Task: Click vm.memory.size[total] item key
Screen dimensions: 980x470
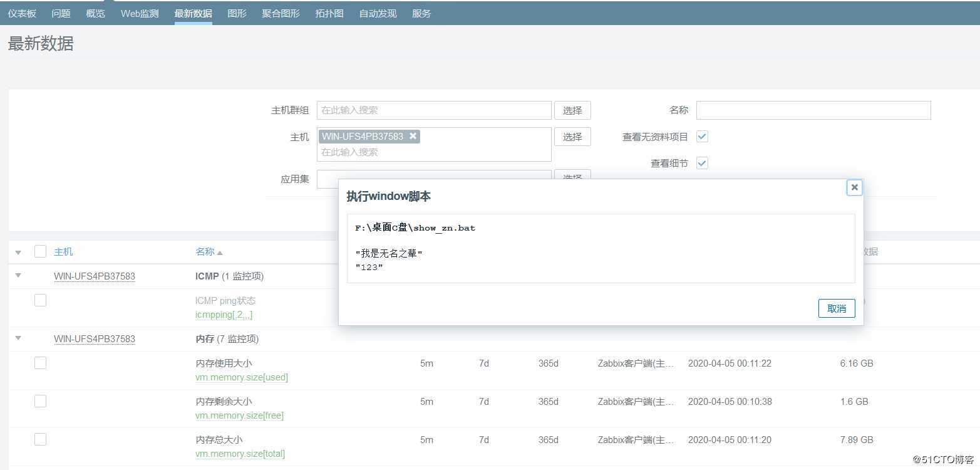Action: 240,454
